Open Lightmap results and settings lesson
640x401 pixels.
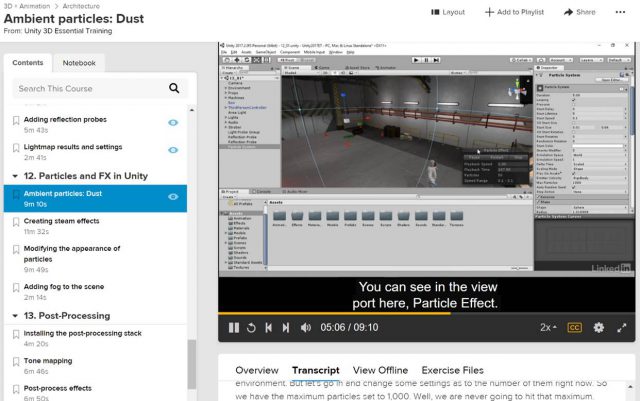click(73, 147)
